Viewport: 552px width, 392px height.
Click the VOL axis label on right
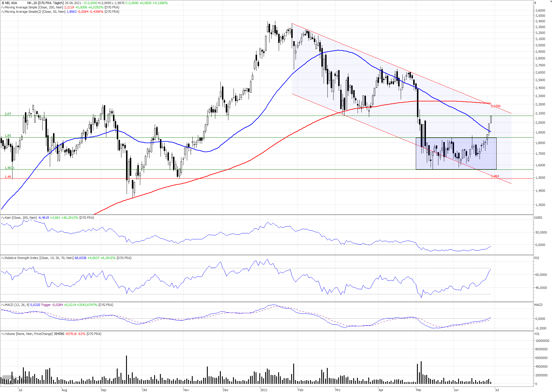537,334
